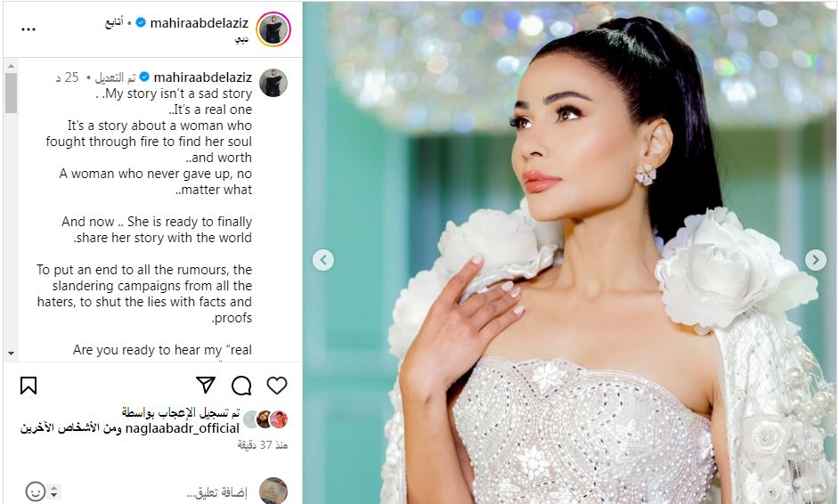This screenshot has height=504, width=839.
Task: Open the emoji picker smiley icon
Action: 36,492
